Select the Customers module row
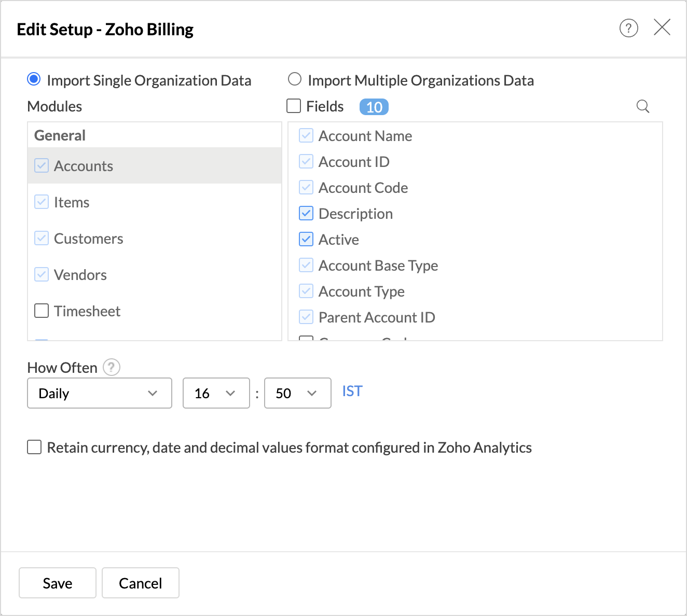This screenshot has height=616, width=687. 88,239
